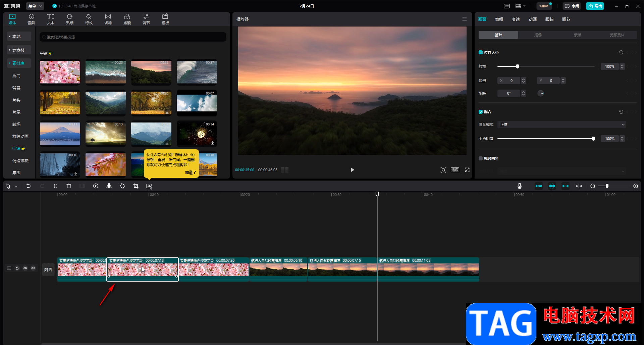Toggle the 位置大小 checkbox
This screenshot has width=644, height=345.
tap(481, 52)
